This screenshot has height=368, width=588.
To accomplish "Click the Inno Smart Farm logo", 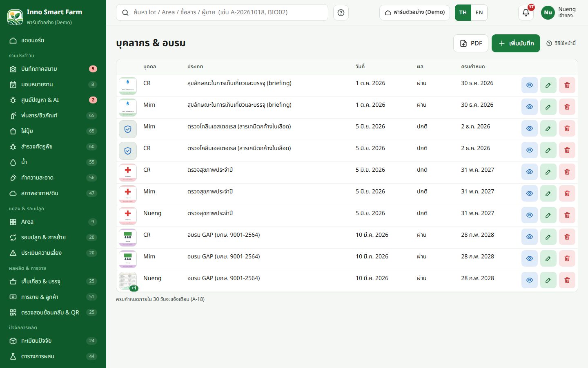I will click(x=15, y=17).
